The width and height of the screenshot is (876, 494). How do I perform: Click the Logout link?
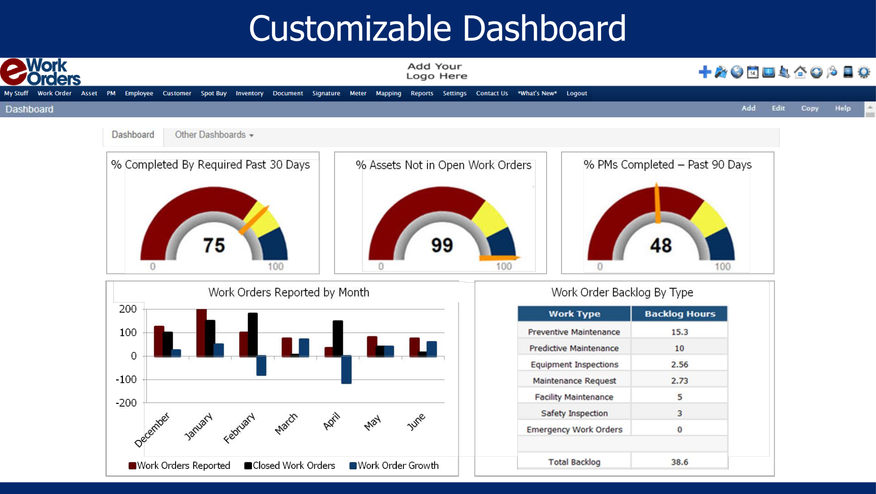click(x=577, y=94)
